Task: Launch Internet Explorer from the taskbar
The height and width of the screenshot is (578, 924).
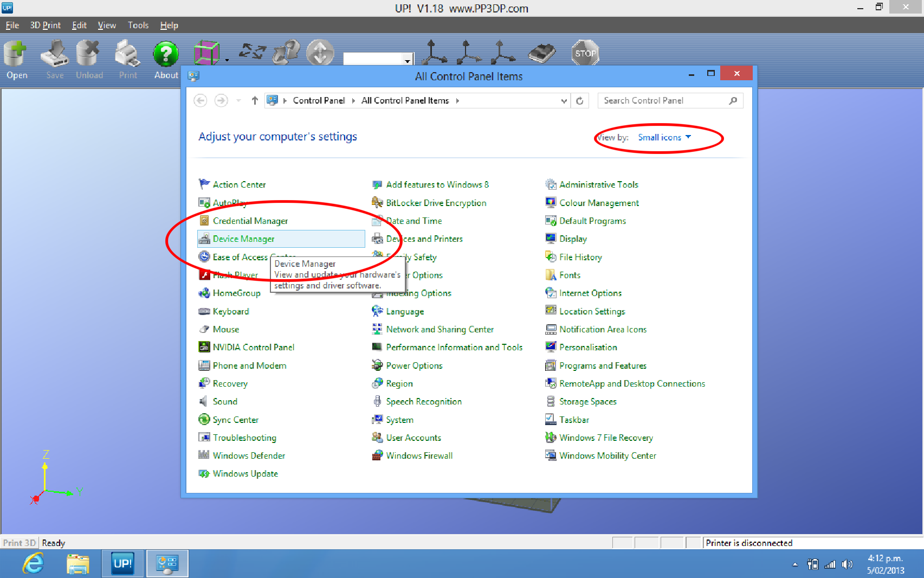Action: click(33, 563)
